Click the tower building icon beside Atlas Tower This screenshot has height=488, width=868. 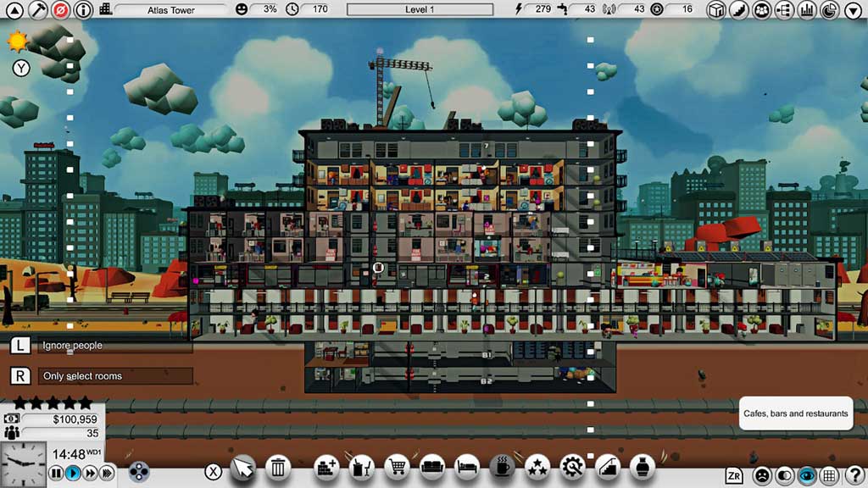105,8
